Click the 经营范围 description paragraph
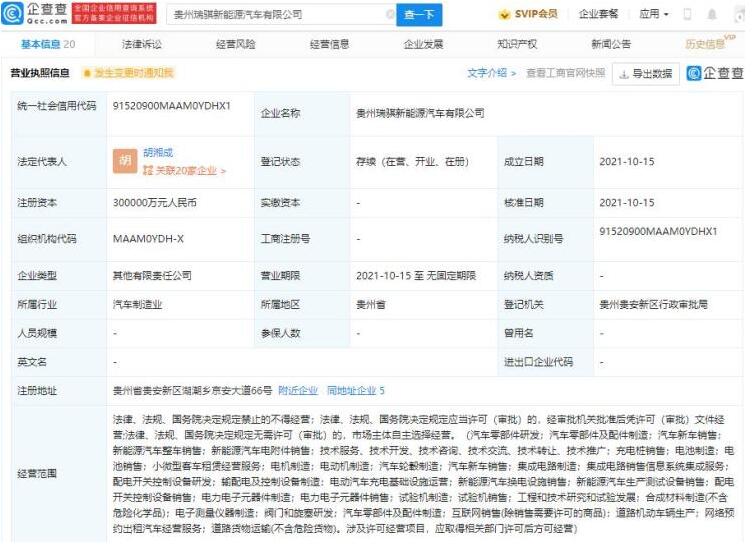Screen dimensions: 754x546 tap(423, 474)
